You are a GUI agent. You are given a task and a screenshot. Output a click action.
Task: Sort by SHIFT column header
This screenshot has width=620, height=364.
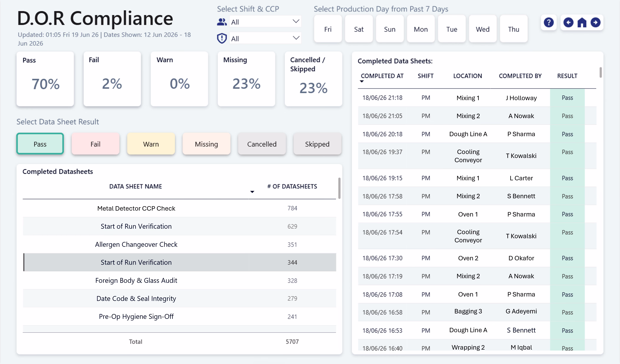point(425,76)
